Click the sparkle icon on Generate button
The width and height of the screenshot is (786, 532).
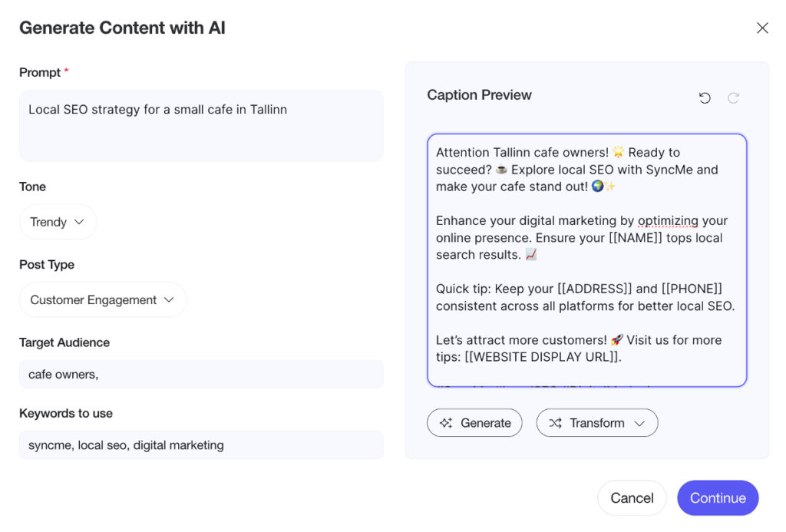tap(446, 423)
